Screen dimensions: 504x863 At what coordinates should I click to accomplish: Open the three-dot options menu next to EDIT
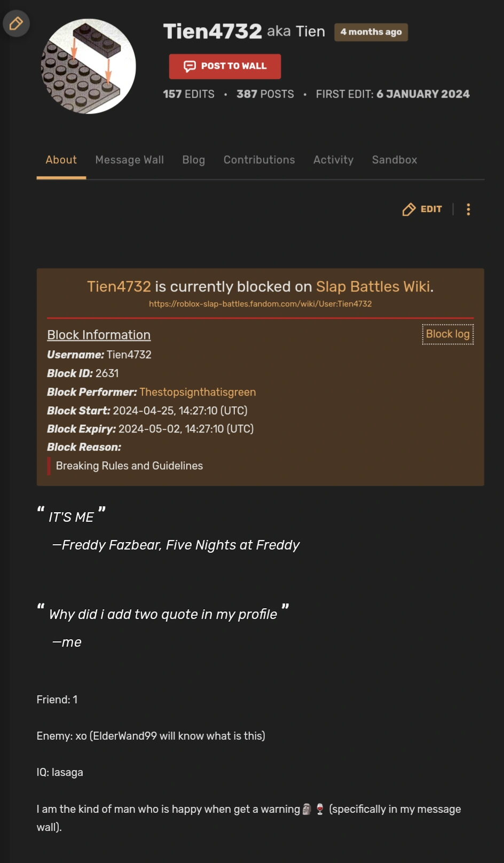pos(468,209)
